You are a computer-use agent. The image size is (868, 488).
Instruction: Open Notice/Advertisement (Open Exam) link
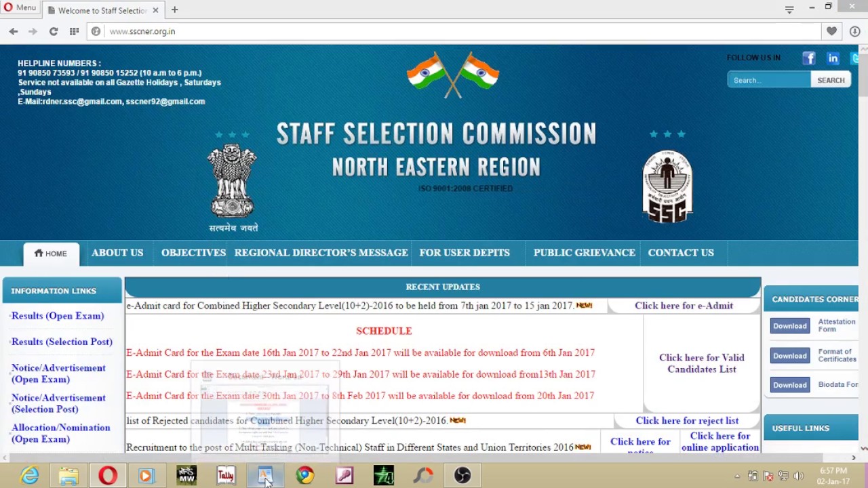(x=58, y=373)
